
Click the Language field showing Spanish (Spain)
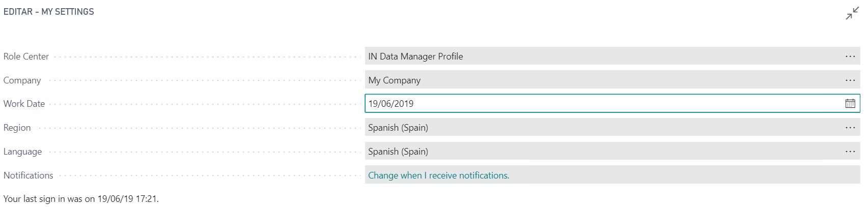point(604,152)
